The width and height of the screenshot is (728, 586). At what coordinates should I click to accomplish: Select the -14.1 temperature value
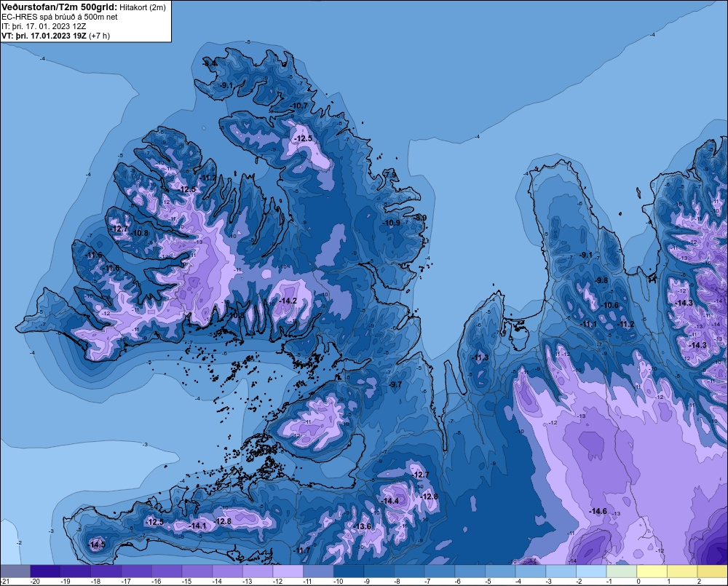click(x=198, y=526)
